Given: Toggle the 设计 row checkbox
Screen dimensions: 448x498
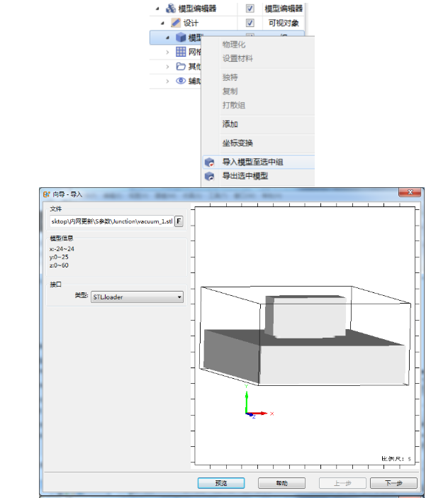Looking at the screenshot, I should click(250, 23).
